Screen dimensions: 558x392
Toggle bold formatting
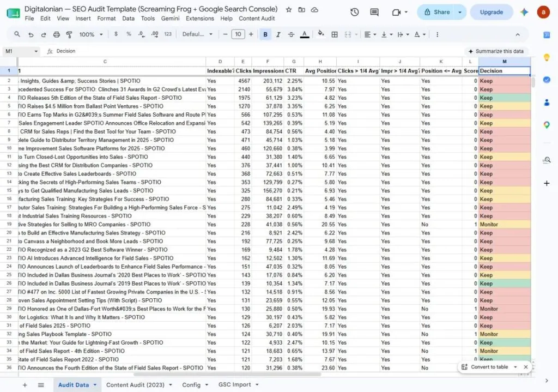coord(265,34)
